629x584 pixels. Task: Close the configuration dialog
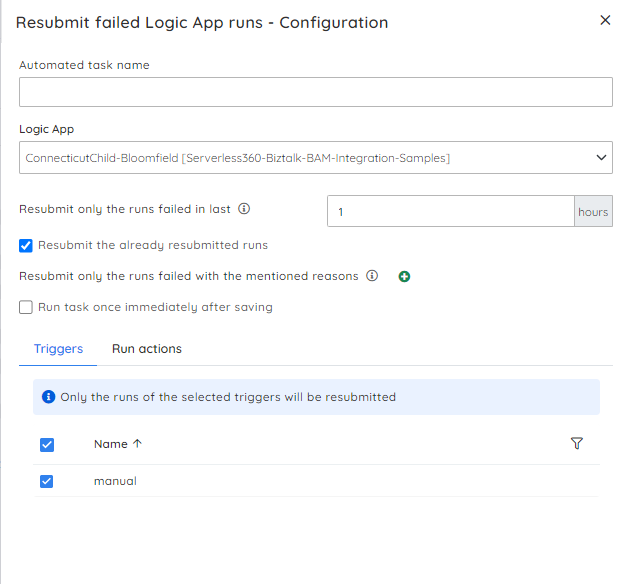(605, 20)
